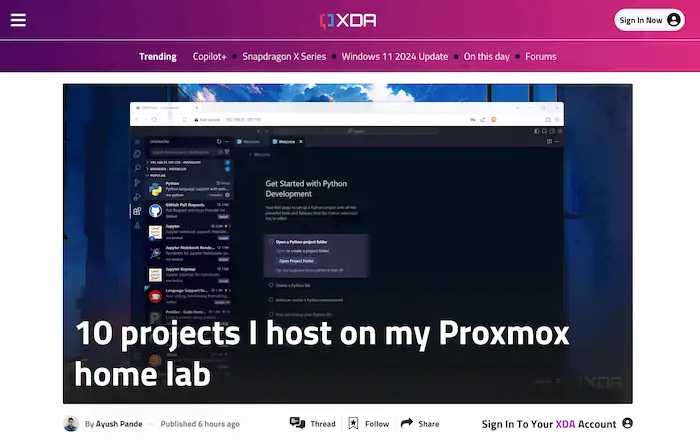Click the Follow bookmark icon
The width and height of the screenshot is (700, 445).
tap(353, 423)
